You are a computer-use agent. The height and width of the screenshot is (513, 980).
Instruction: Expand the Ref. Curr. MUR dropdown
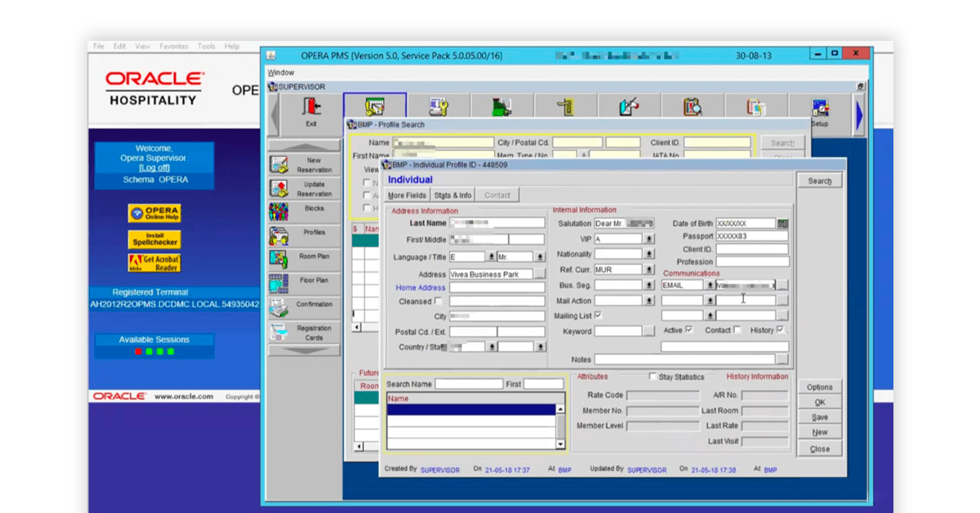click(x=649, y=270)
